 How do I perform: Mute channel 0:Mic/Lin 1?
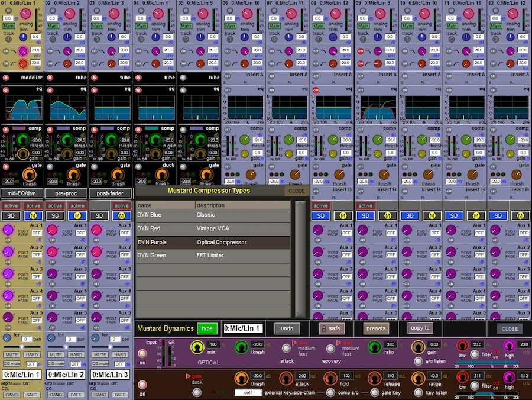click(11, 354)
